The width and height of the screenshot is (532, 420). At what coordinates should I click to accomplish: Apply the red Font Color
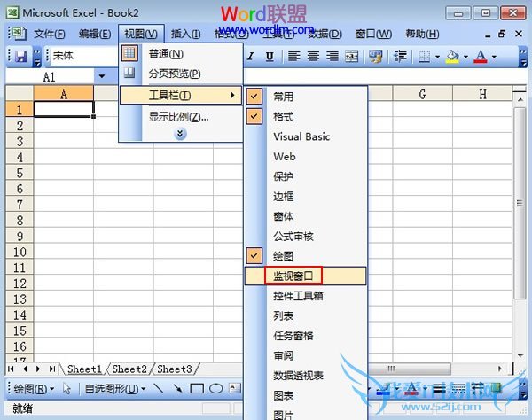pyautogui.click(x=481, y=57)
